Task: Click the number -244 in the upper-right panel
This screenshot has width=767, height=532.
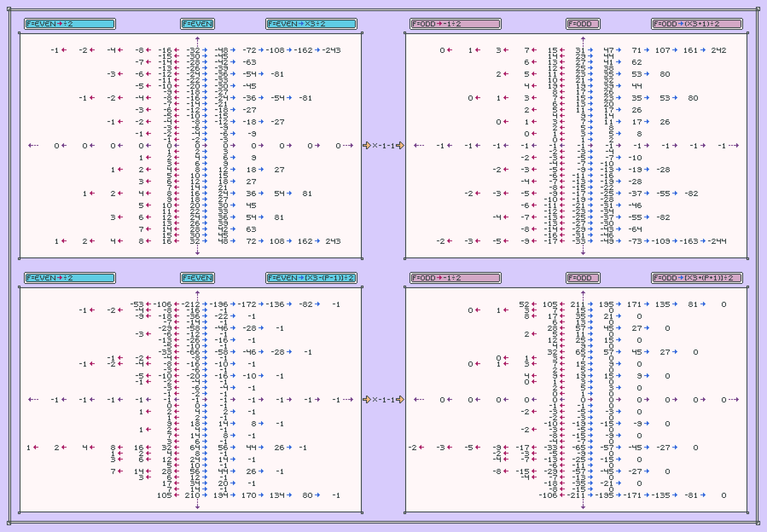Action: tap(717, 241)
